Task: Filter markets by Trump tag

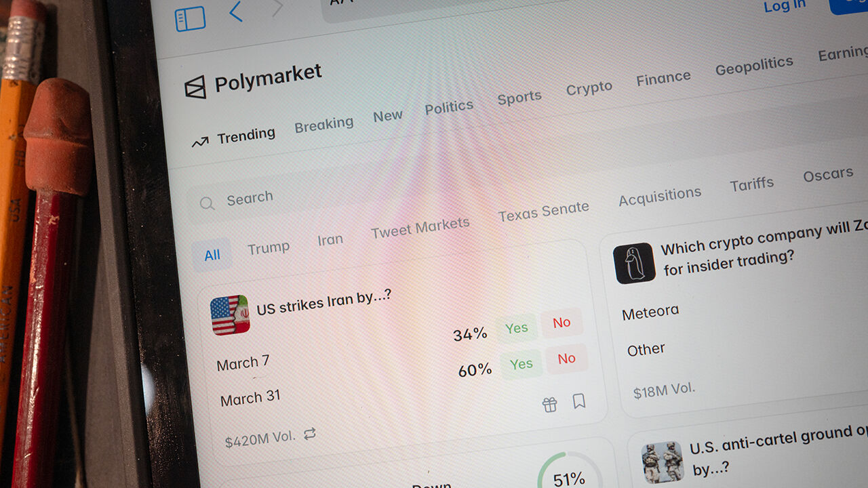Action: [269, 248]
